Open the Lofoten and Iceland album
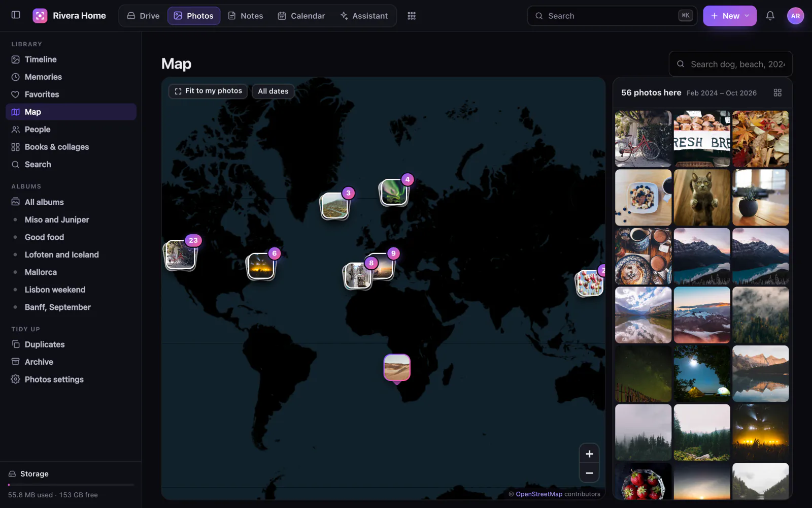This screenshot has width=812, height=508. click(71, 255)
